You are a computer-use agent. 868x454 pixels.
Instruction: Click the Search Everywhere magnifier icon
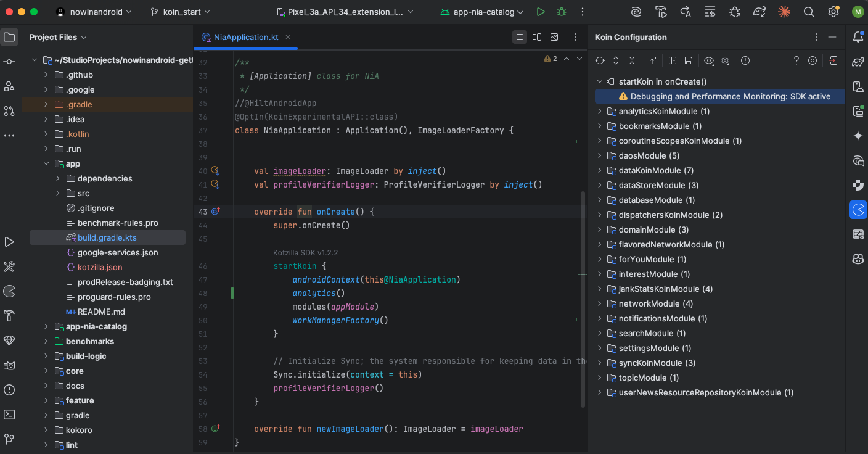[x=809, y=12]
